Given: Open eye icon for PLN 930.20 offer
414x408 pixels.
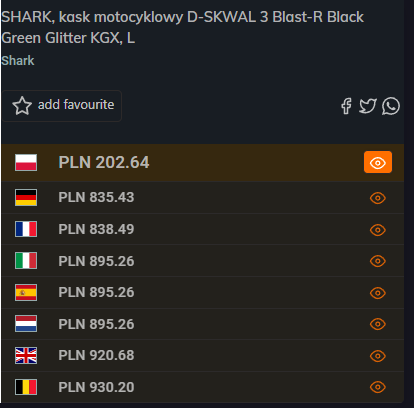Looking at the screenshot, I should pos(378,387).
